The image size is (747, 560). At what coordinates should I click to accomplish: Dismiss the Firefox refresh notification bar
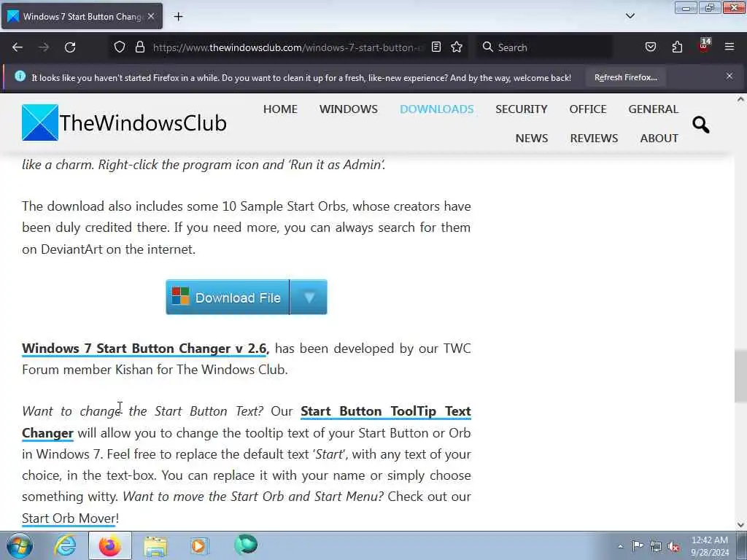[x=729, y=76]
